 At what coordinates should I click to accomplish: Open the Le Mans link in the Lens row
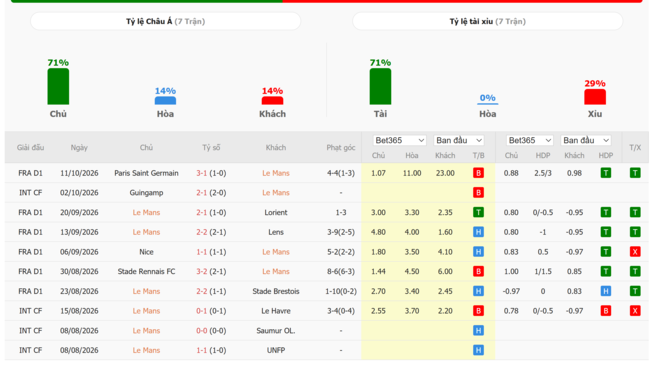146,232
